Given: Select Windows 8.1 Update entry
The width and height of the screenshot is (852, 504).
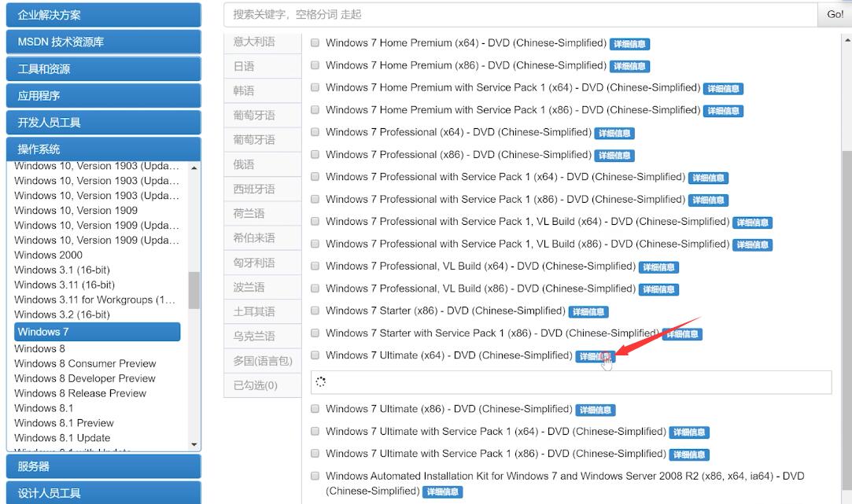Looking at the screenshot, I should point(62,438).
